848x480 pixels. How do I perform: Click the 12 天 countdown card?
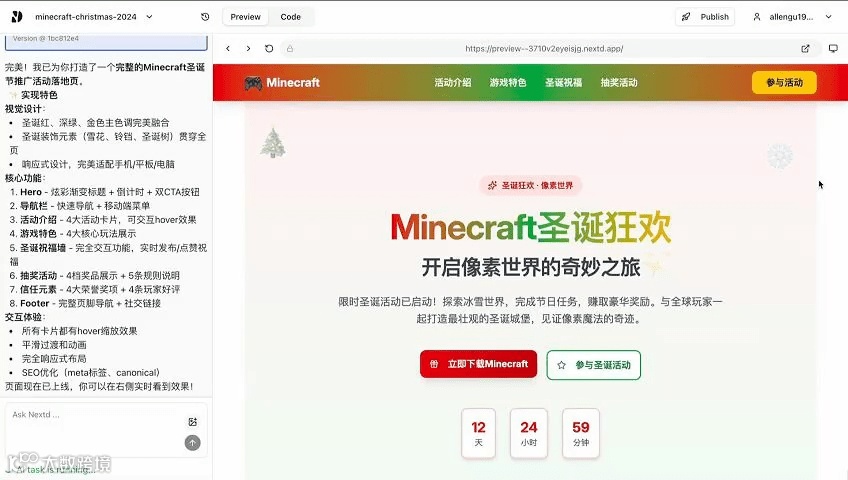478,434
